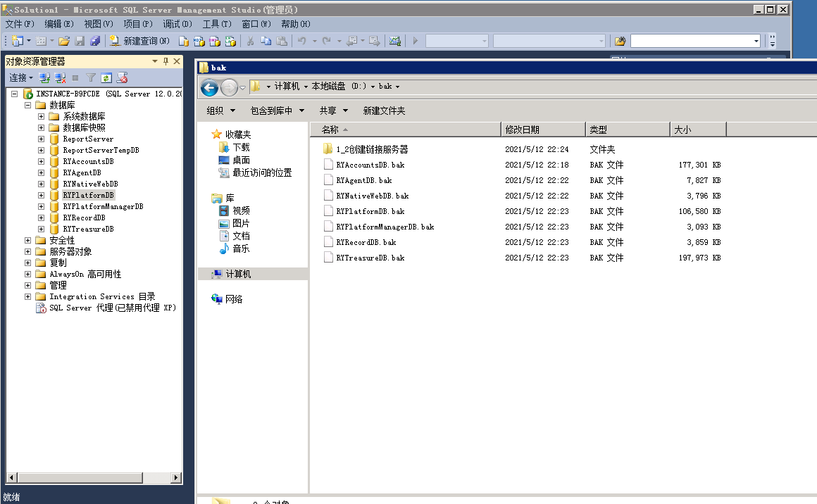Select RYTreasureDB in the tree
The height and width of the screenshot is (504, 817).
click(x=88, y=229)
